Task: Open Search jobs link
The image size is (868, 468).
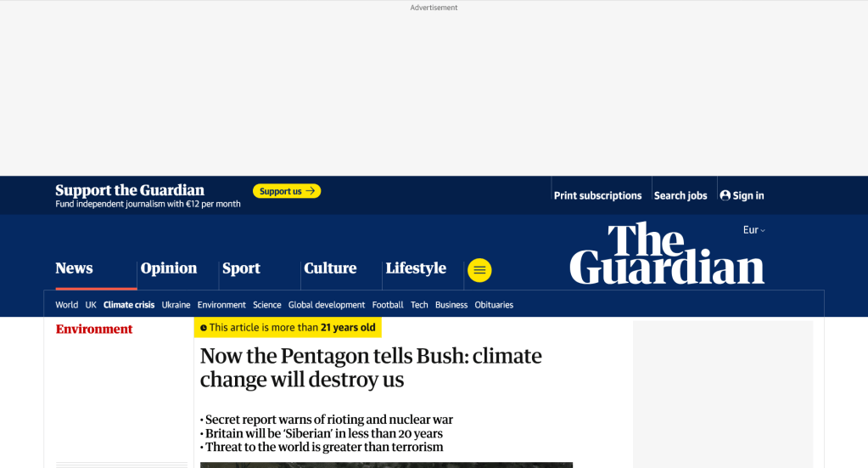Action: [680, 195]
